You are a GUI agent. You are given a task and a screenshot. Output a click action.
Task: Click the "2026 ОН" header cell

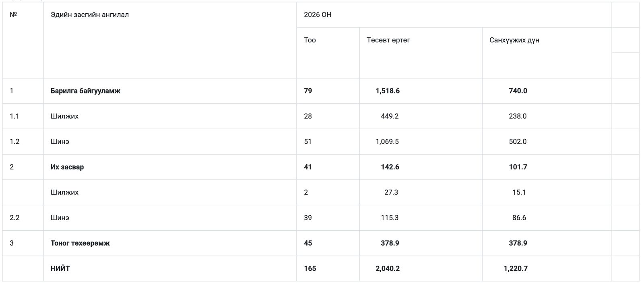pyautogui.click(x=318, y=15)
